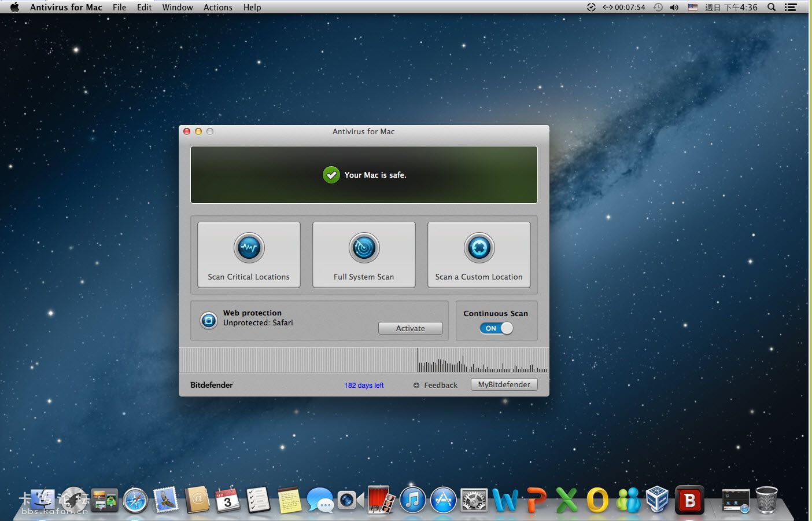Open the App Store in Dock
This screenshot has width=812, height=521.
444,500
